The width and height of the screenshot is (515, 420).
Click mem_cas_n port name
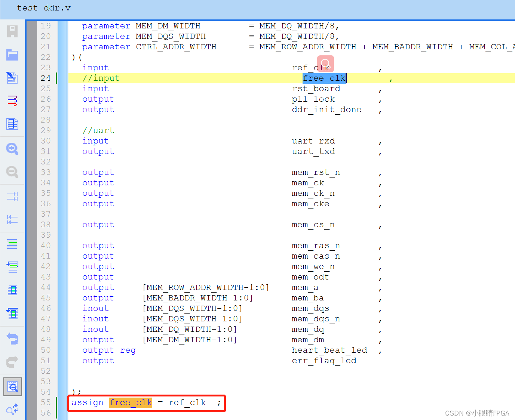pyautogui.click(x=316, y=256)
